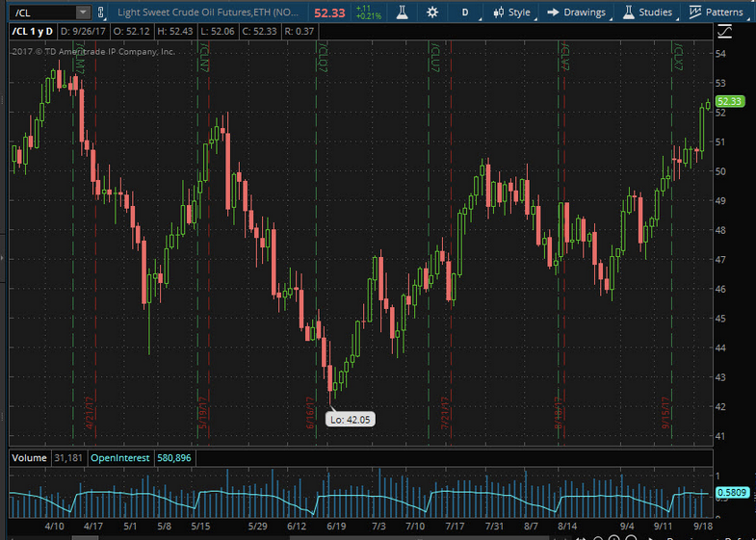The image size is (756, 540).
Task: Click the /CL 1 y D chart label
Action: (x=33, y=32)
